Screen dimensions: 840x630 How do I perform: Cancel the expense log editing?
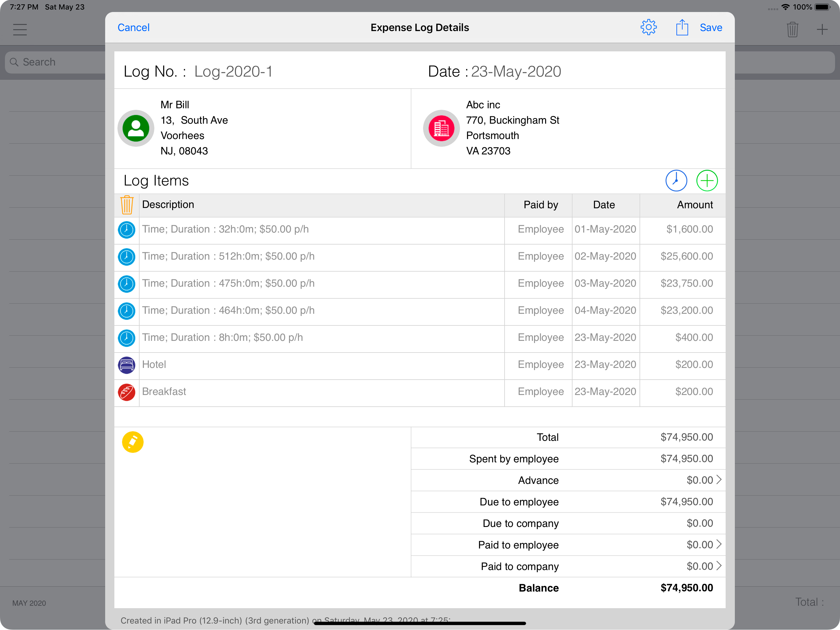pos(133,27)
